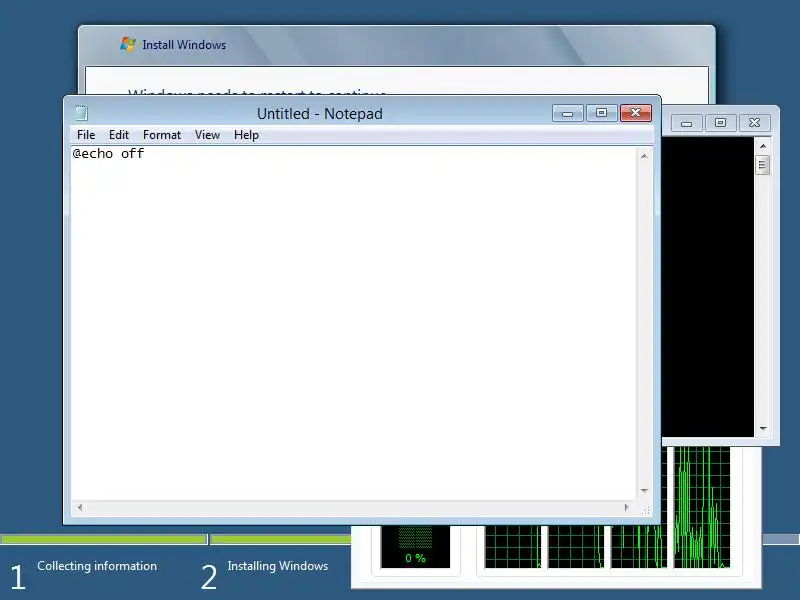Open the File menu in Notepad
This screenshot has width=800, height=600.
86,135
